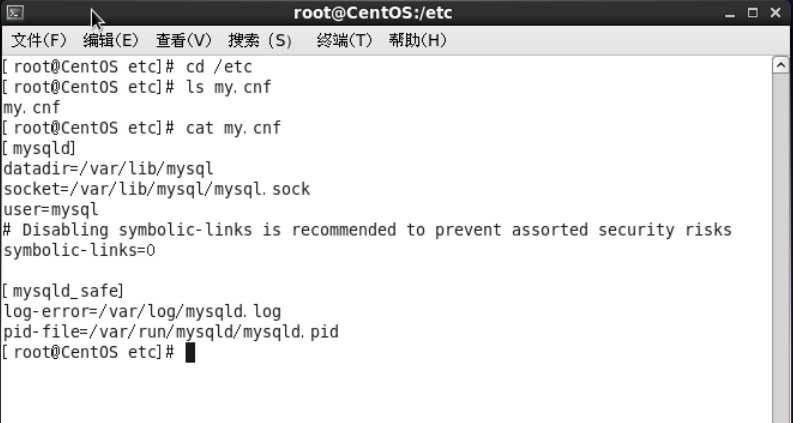This screenshot has height=423, width=793.
Task: Maximize the terminal window
Action: click(x=753, y=13)
